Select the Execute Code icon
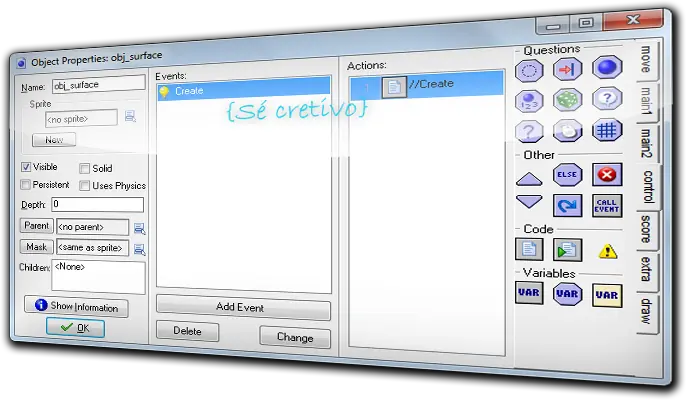Viewport: 686px width, 400px height. pyautogui.click(x=529, y=249)
